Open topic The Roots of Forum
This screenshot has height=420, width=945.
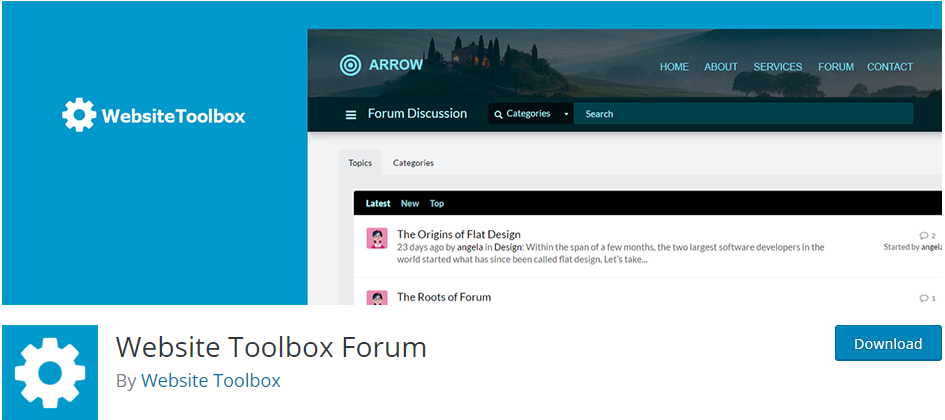click(x=444, y=297)
